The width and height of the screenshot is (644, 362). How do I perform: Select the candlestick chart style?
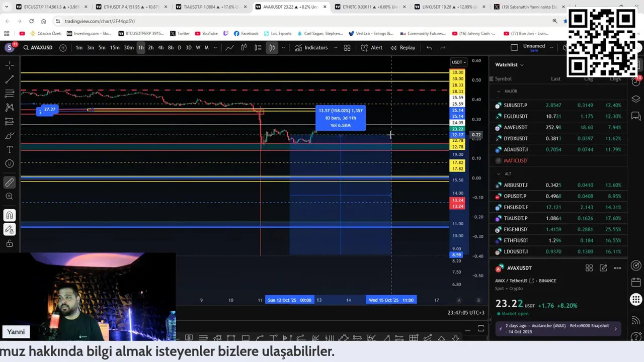244,48
